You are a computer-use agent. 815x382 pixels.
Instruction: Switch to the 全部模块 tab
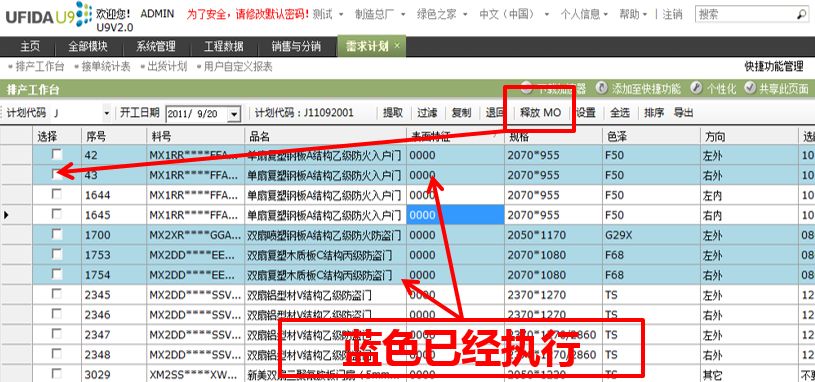tap(88, 46)
